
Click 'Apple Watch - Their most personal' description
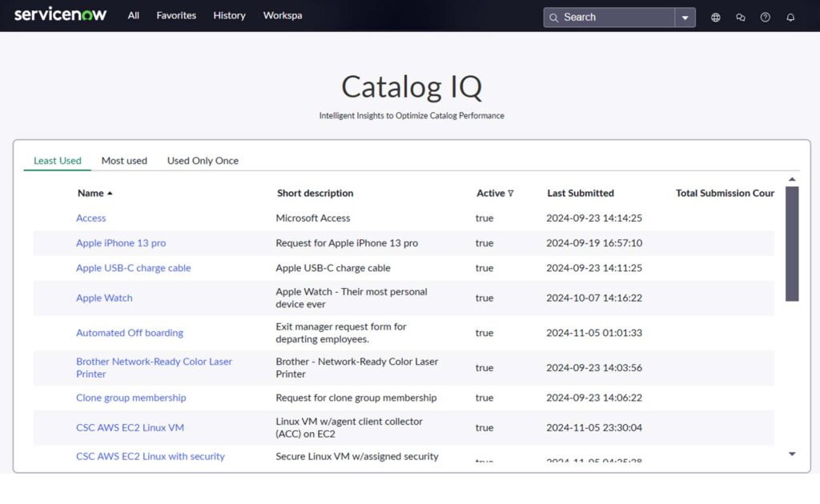352,298
